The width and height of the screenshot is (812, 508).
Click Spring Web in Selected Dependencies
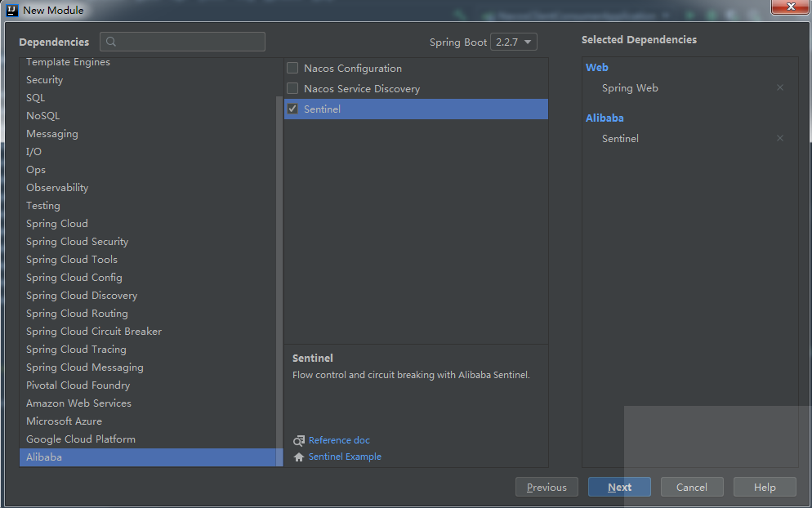(x=630, y=88)
